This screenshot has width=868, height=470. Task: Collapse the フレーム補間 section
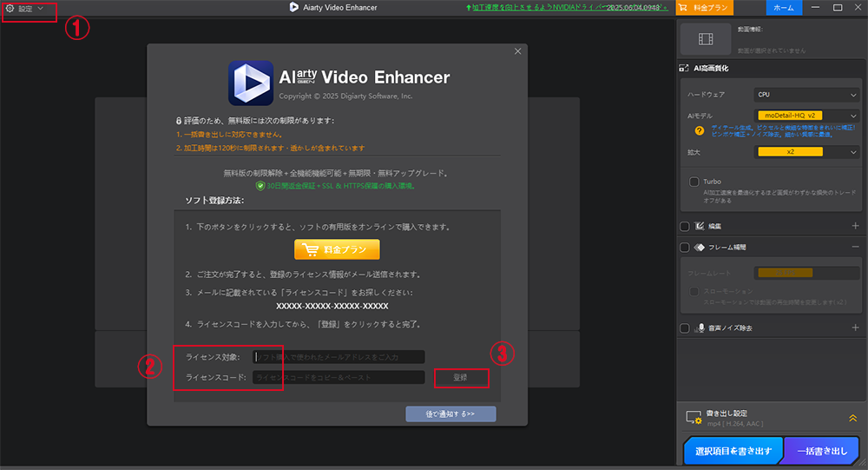click(x=855, y=247)
